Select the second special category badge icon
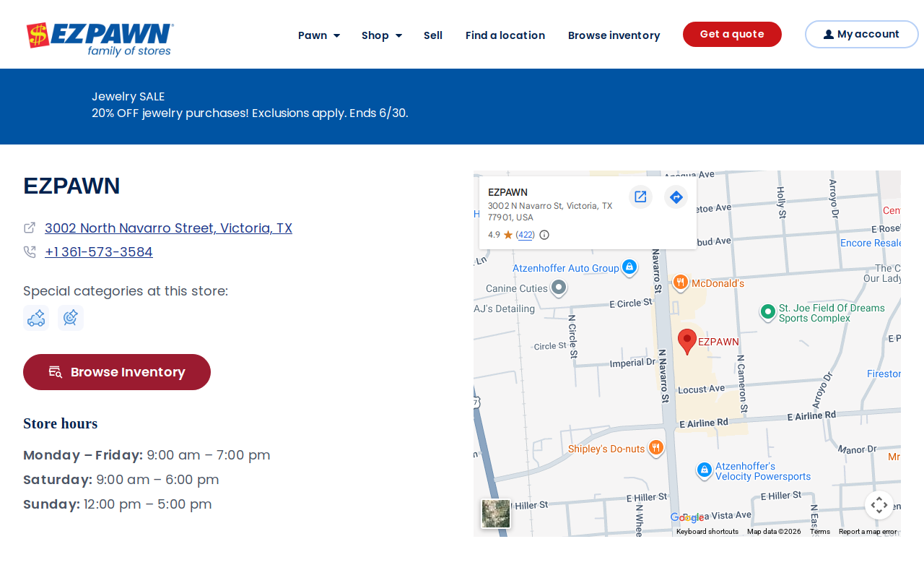924x578 pixels. (x=71, y=318)
